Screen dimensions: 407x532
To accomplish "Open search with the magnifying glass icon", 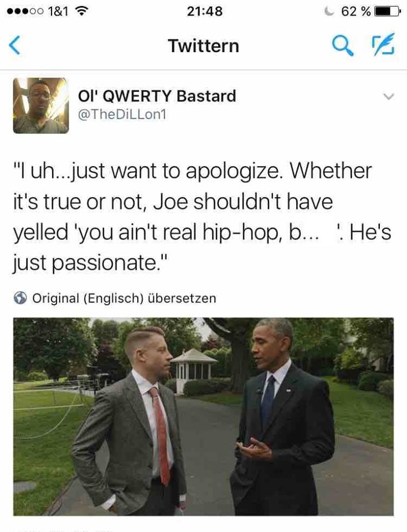I will 343,45.
